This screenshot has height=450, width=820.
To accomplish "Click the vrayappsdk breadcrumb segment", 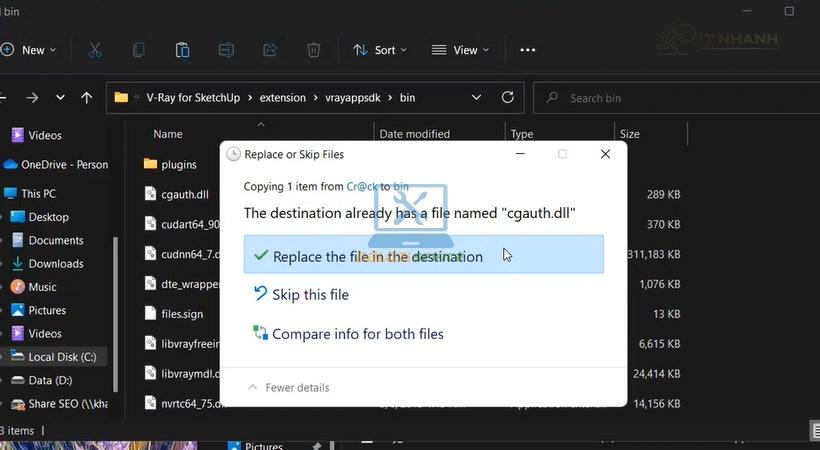I will click(353, 98).
